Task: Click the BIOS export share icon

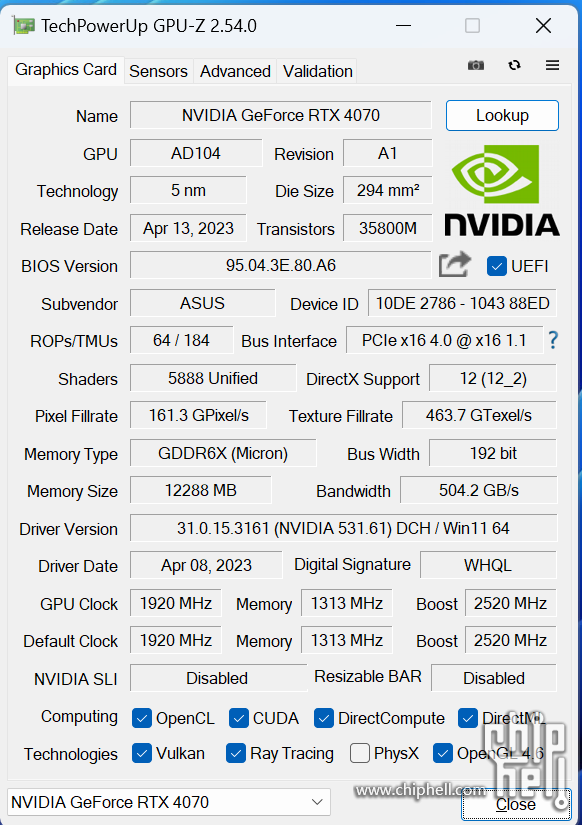Action: coord(455,265)
